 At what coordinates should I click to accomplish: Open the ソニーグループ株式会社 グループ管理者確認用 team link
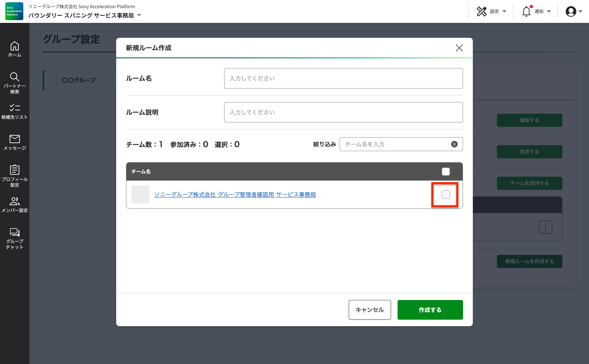pos(235,194)
